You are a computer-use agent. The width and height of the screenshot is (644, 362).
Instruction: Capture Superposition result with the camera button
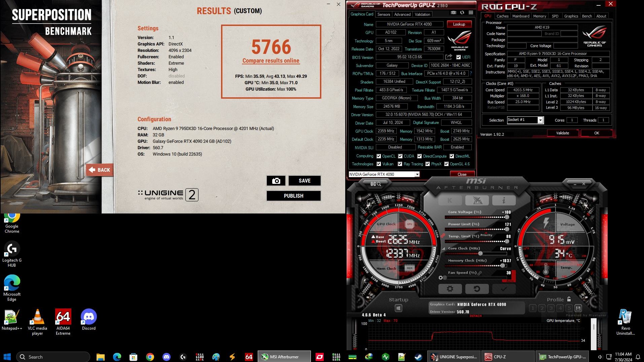click(x=276, y=181)
